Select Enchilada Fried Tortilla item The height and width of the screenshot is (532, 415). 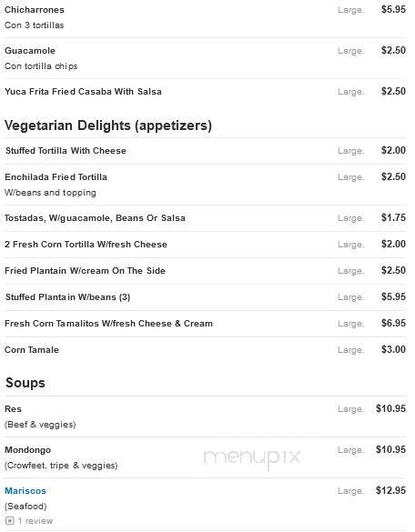(56, 177)
